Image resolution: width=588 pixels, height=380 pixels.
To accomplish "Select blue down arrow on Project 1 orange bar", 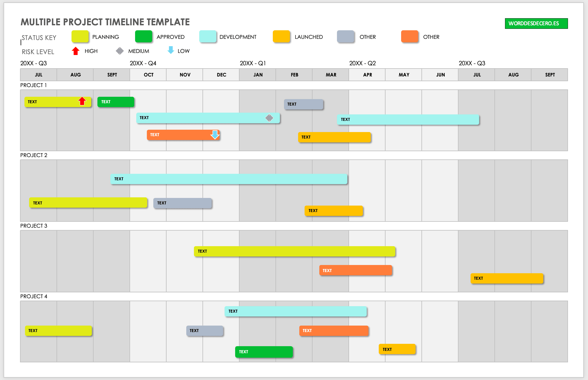I will 215,135.
